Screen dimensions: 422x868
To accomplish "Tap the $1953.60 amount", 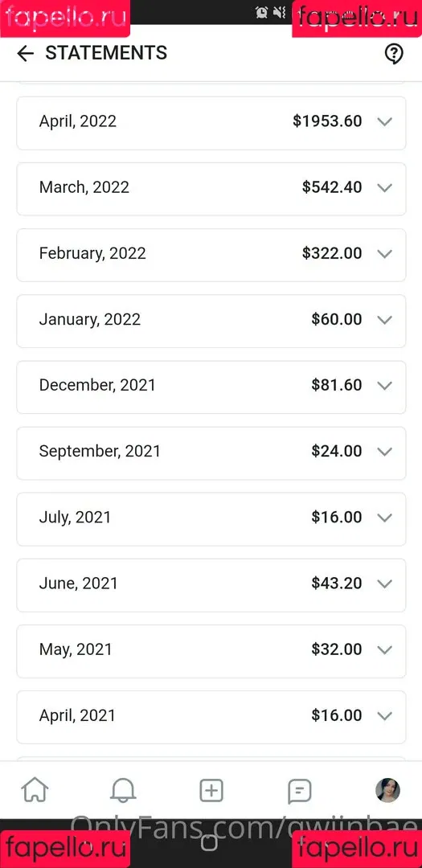I will pos(327,121).
